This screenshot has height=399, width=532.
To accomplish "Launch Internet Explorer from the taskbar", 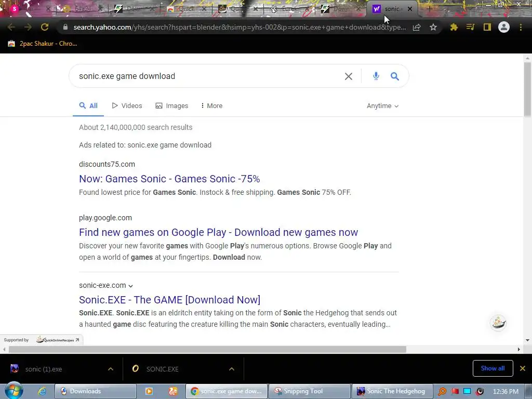I will click(x=42, y=391).
